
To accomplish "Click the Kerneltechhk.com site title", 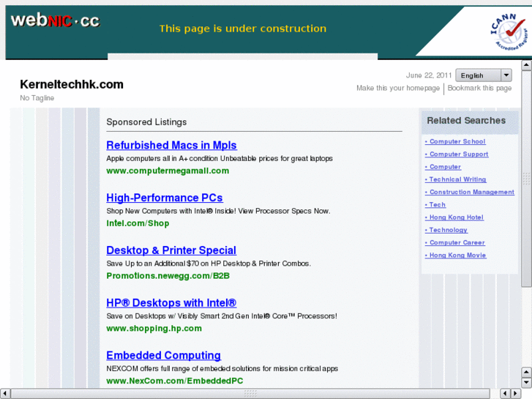I will point(72,84).
